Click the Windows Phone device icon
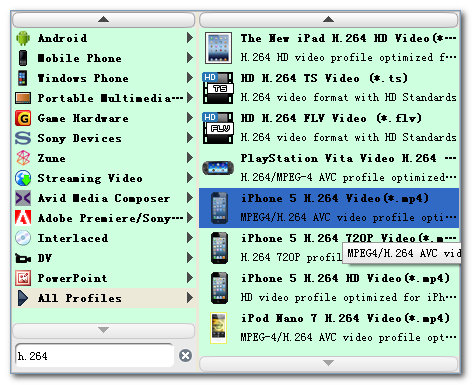The image size is (472, 385). 23,78
